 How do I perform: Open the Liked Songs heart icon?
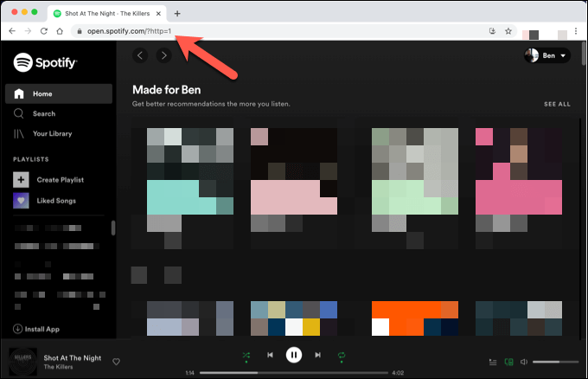[22, 201]
